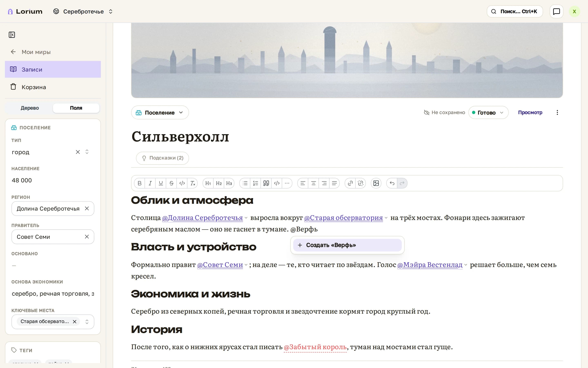Open the entry more-options menu
This screenshot has height=368, width=588.
point(557,112)
